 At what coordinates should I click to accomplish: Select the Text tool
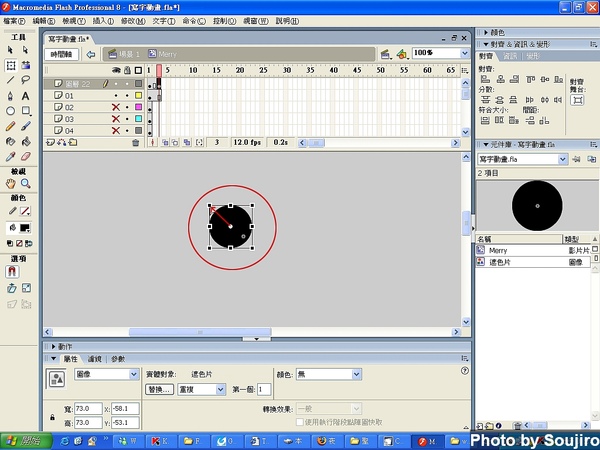pyautogui.click(x=26, y=95)
